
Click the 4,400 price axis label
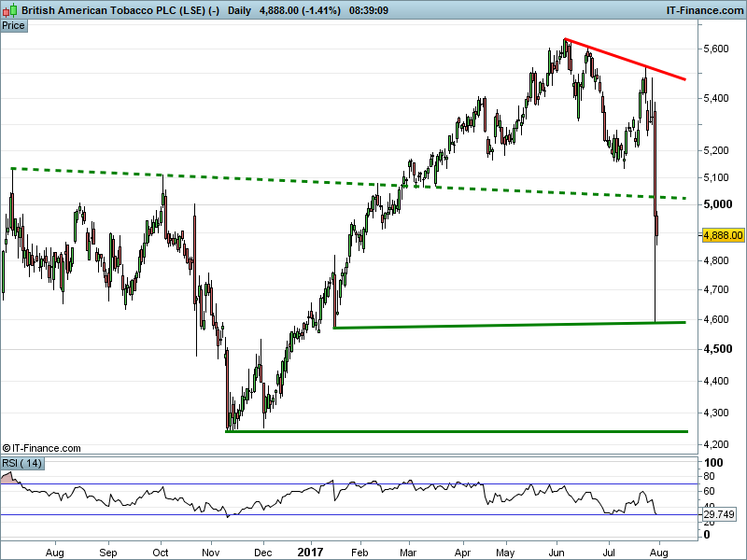click(715, 381)
